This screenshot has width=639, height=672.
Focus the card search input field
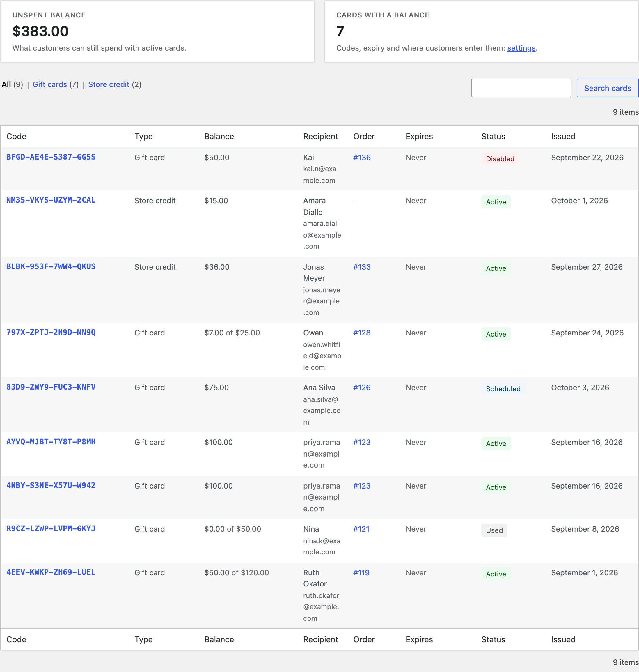tap(521, 88)
